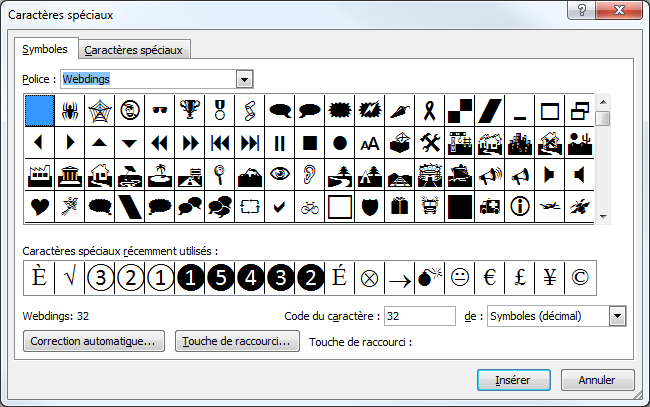Click the symbol grid scroll-up arrow
650x407 pixels.
tap(603, 102)
